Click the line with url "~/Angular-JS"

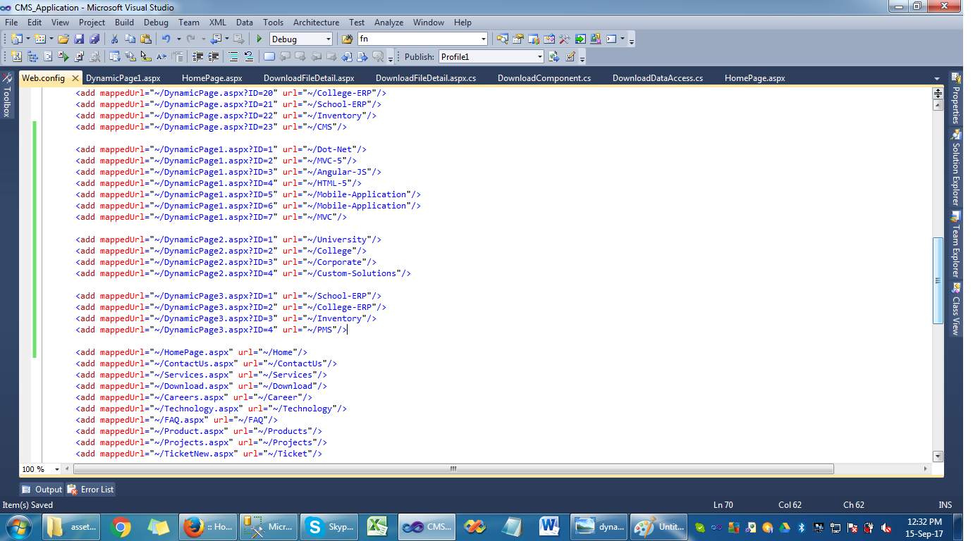[228, 172]
